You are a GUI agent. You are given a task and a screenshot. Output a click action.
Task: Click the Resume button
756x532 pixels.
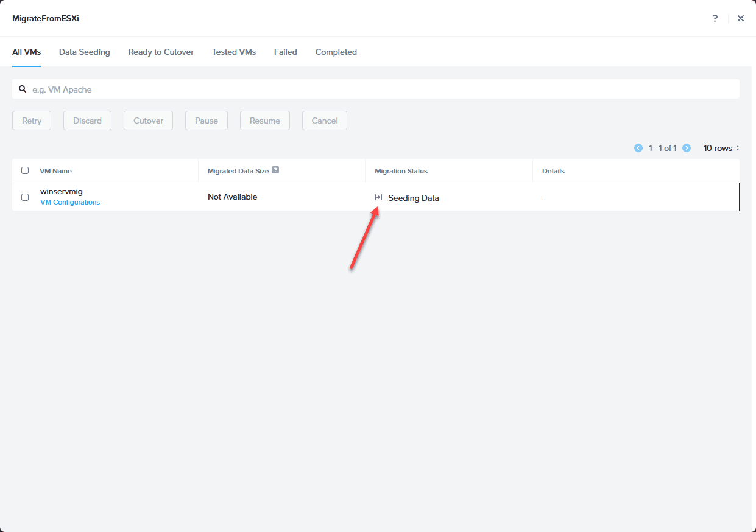(265, 121)
